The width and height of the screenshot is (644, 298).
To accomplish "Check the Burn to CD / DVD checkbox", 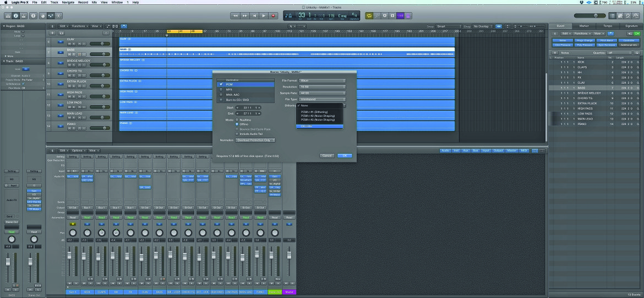I will (x=221, y=100).
